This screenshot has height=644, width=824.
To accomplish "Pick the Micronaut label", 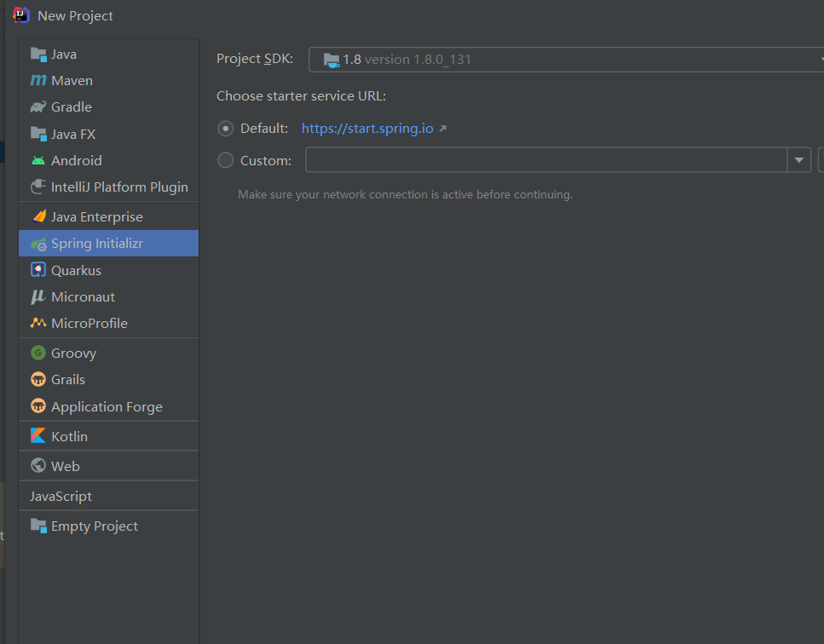I will (83, 296).
